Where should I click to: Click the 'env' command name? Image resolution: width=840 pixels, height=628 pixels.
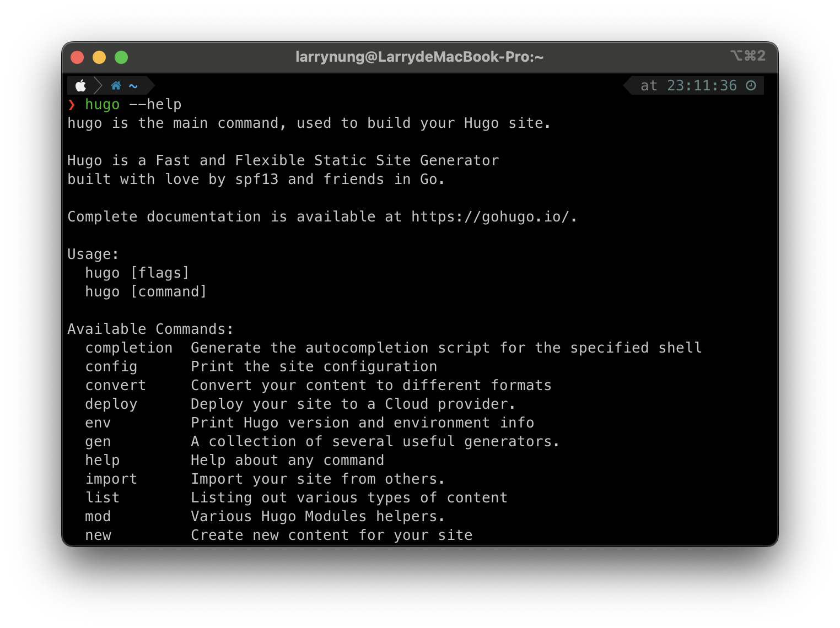point(98,423)
